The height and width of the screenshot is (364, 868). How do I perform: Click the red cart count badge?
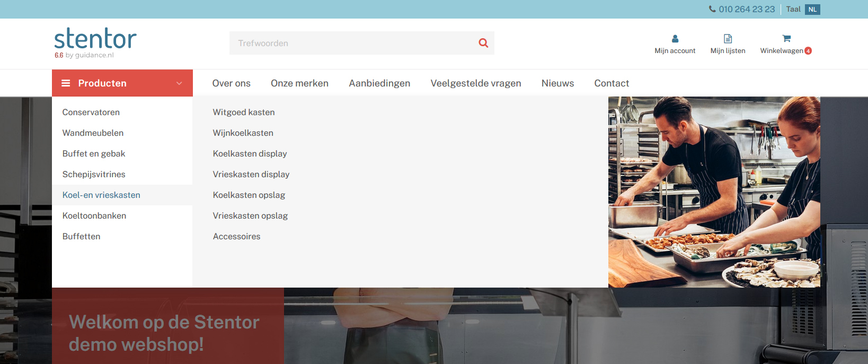point(808,51)
